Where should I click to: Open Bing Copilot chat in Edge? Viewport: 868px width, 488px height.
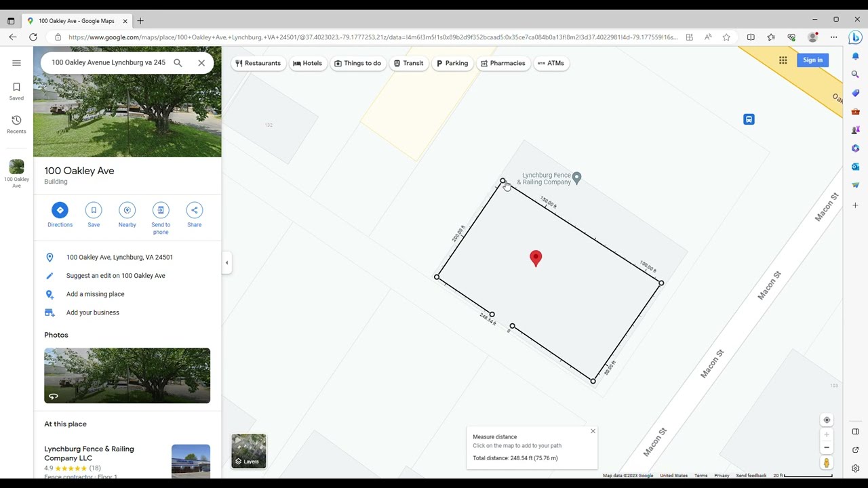click(x=855, y=37)
